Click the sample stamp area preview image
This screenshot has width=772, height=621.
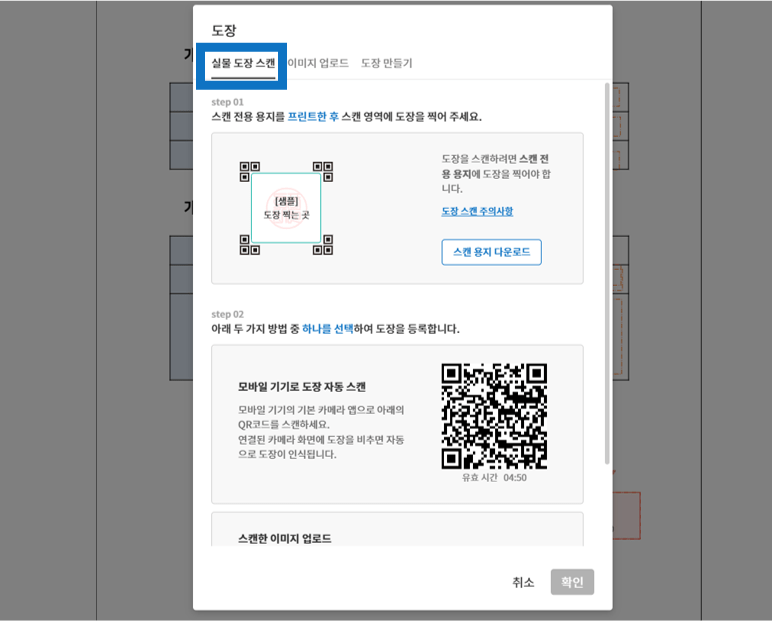pyautogui.click(x=286, y=208)
